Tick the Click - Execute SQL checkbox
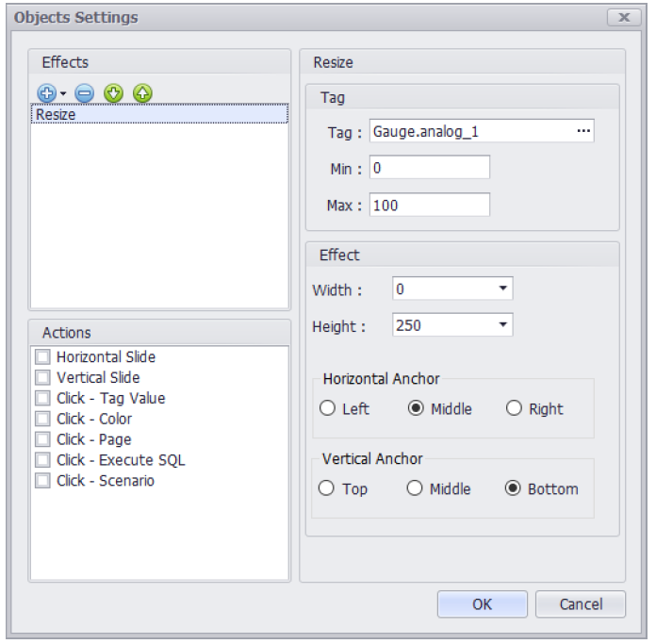The width and height of the screenshot is (656, 644). point(42,460)
